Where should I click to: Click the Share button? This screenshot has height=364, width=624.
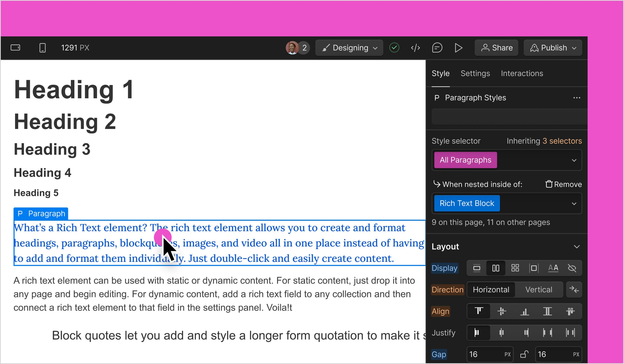pos(496,48)
